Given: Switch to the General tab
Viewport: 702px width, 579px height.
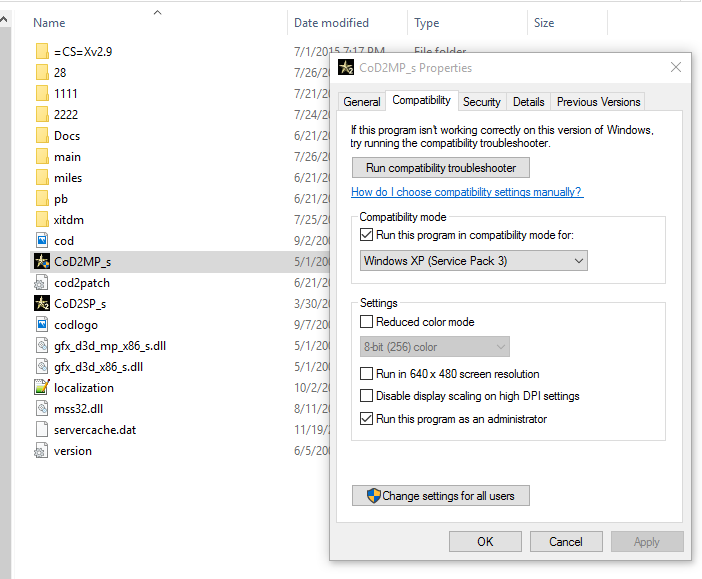Looking at the screenshot, I should pyautogui.click(x=362, y=102).
